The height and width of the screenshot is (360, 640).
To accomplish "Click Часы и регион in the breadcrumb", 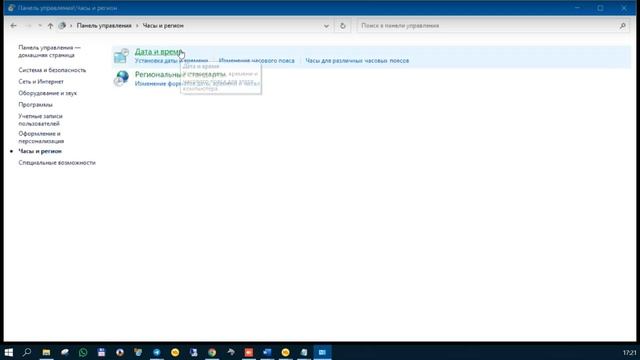I will [163, 26].
